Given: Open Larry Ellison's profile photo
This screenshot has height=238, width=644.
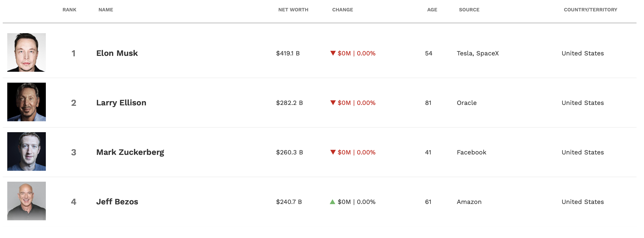Looking at the screenshot, I should click(27, 102).
